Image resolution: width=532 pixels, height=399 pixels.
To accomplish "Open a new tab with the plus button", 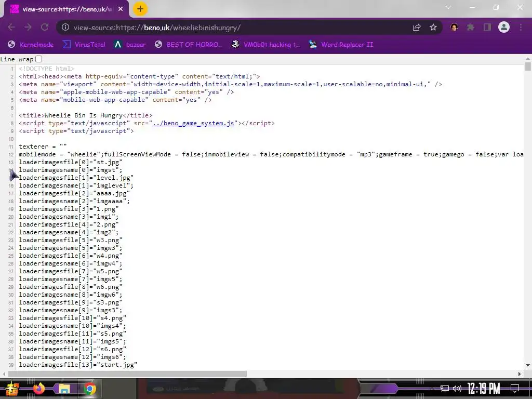I will (x=140, y=9).
